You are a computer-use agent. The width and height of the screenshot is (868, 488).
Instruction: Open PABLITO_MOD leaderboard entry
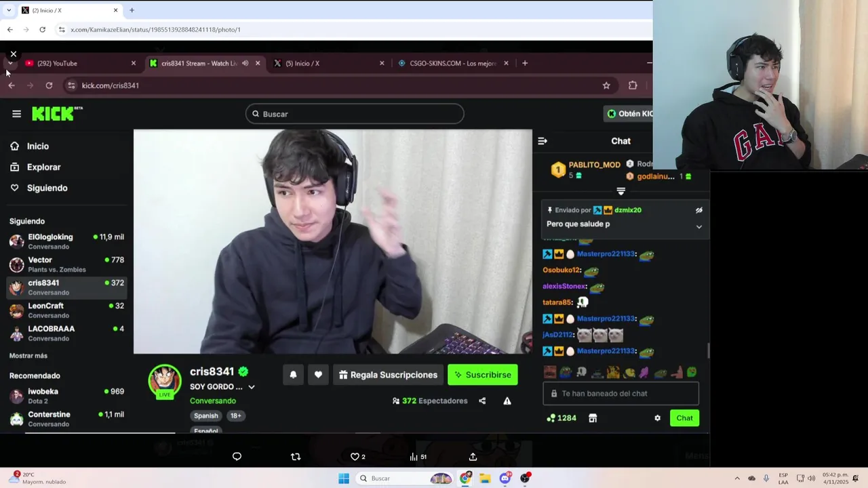point(586,169)
